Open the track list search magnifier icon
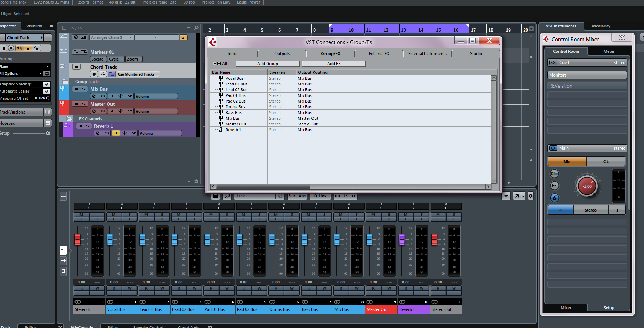This screenshot has height=328, width=644. pos(196,28)
